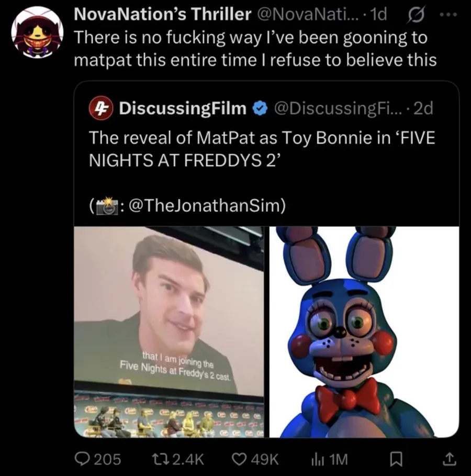Enlarge the Toy Bonnie character image
The width and height of the screenshot is (471, 476).
[364, 332]
